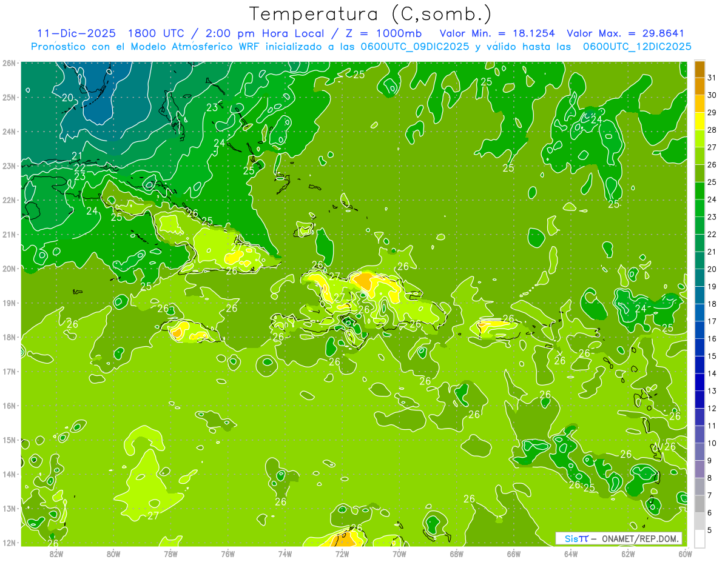The image size is (728, 562).
Task: Select valid-until time '0600UTC_12DIC2025'
Action: pos(637,47)
